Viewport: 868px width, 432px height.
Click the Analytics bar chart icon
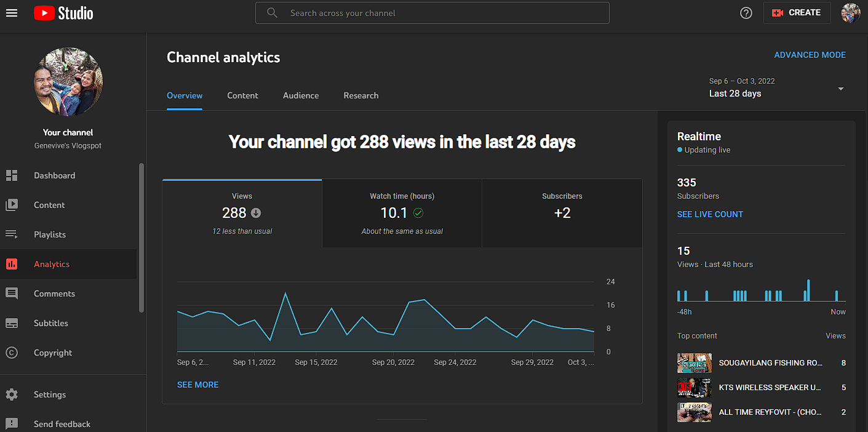pyautogui.click(x=12, y=264)
